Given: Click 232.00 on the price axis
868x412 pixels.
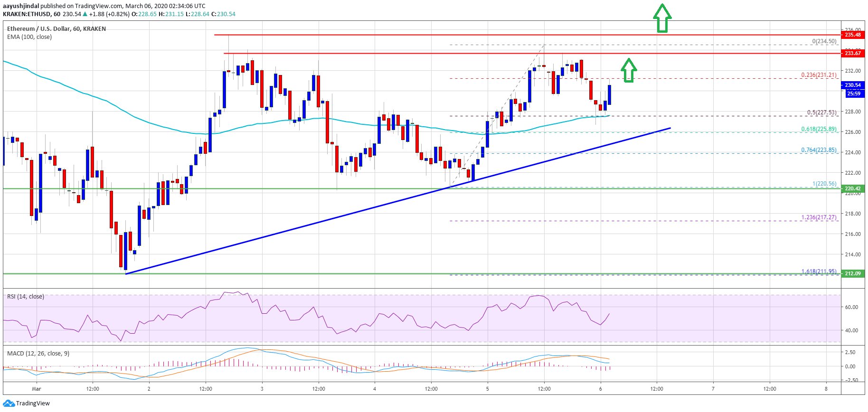Looking at the screenshot, I should [x=853, y=71].
